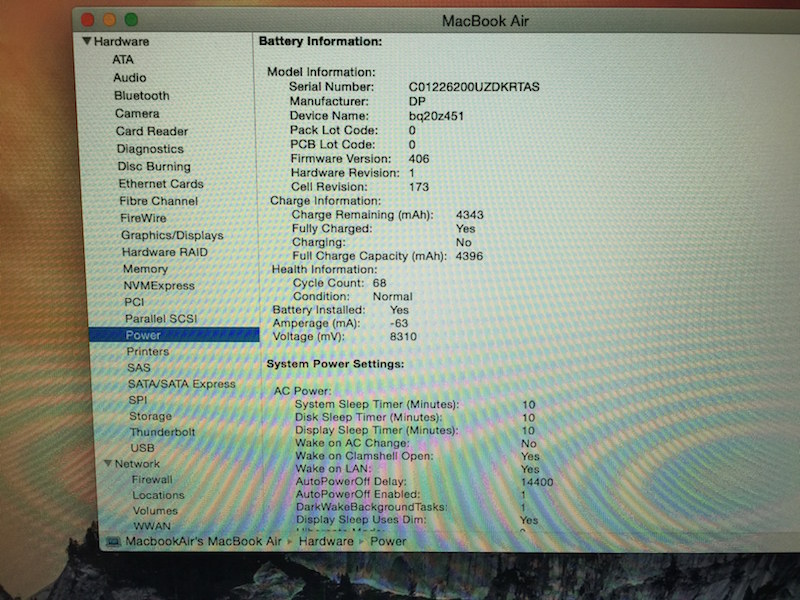Click the Battery Information heading
The height and width of the screenshot is (600, 800).
(x=320, y=41)
